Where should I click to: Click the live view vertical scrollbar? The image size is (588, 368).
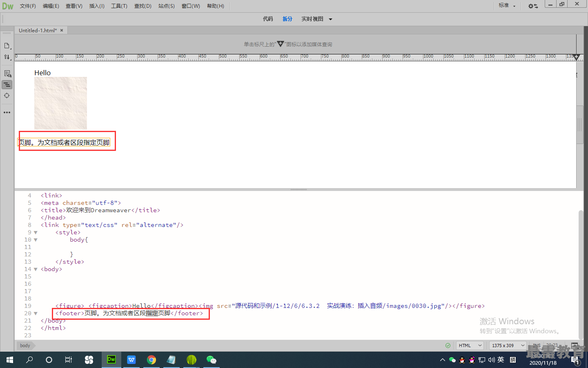580,125
